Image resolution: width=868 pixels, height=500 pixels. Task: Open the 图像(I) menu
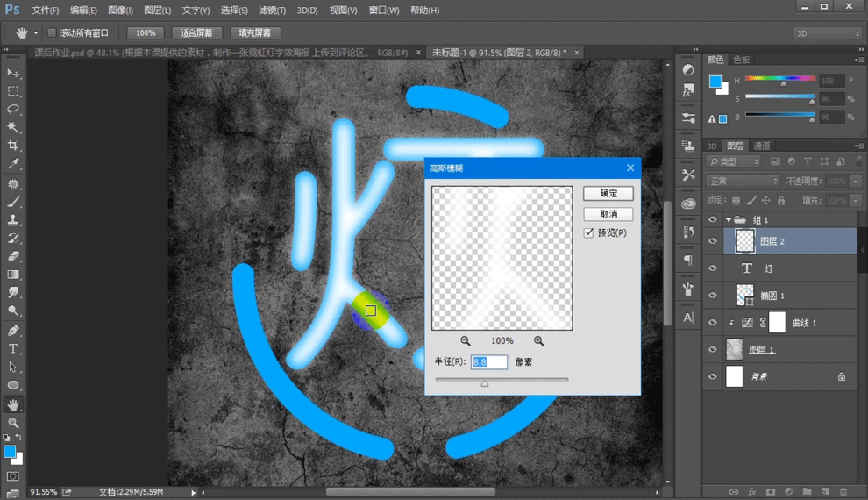pyautogui.click(x=120, y=10)
